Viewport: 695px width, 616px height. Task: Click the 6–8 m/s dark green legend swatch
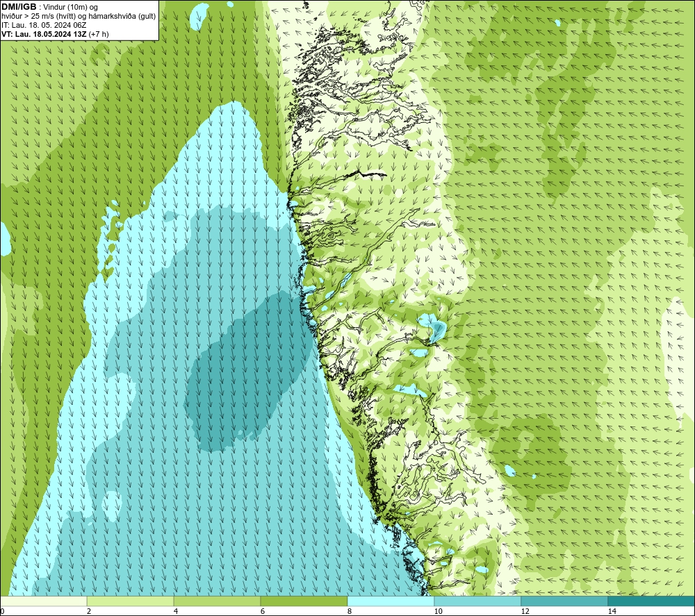click(x=304, y=601)
